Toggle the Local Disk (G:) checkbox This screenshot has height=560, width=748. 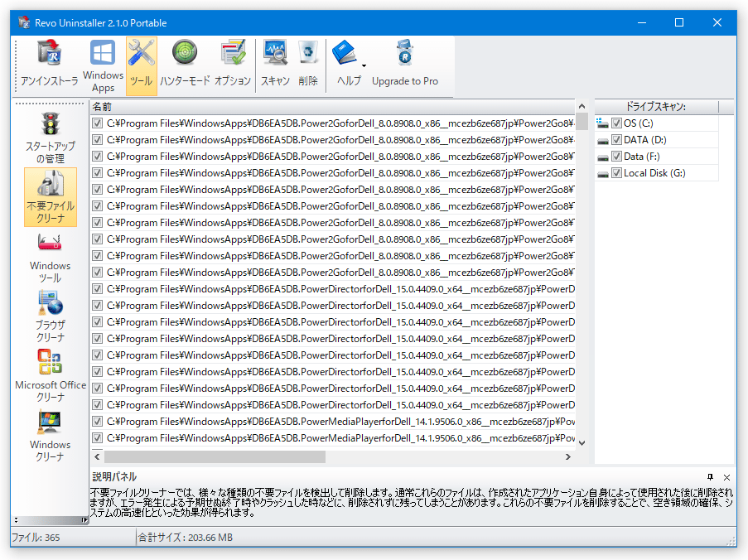coord(616,173)
